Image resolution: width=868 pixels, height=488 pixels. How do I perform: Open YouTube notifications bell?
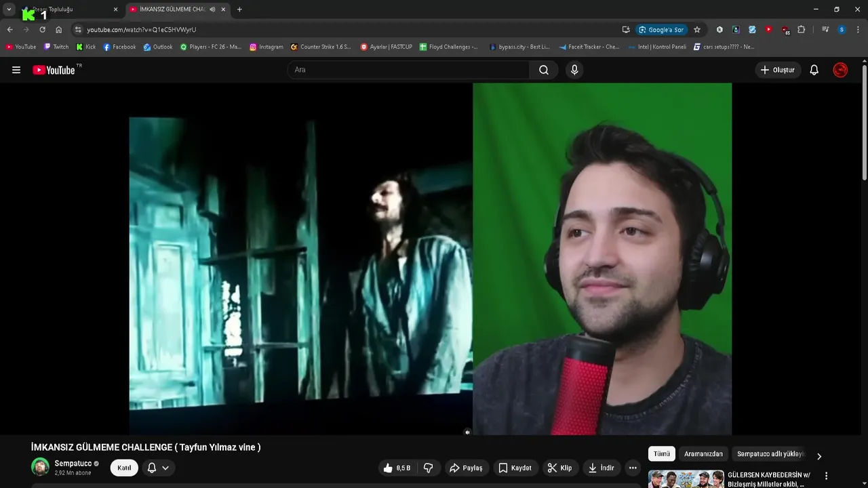(x=814, y=70)
